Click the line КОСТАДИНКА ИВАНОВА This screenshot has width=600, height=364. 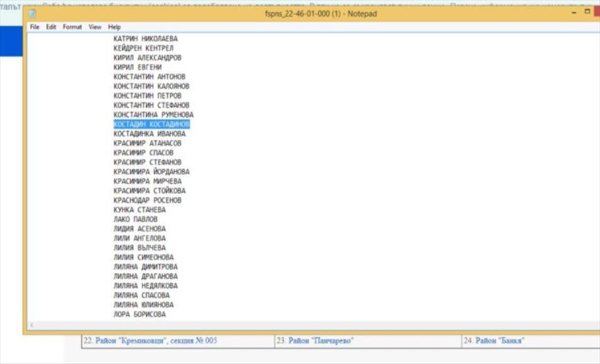pyautogui.click(x=150, y=134)
